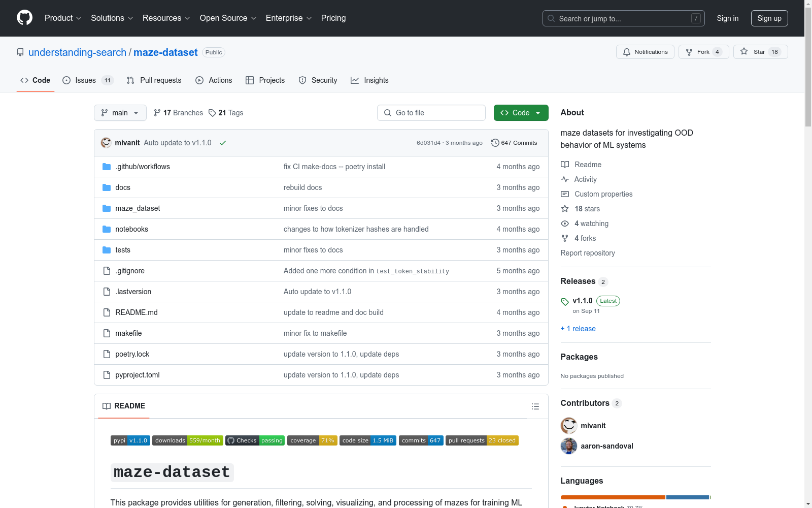
Task: Click the pull requests 23 closed badge
Action: click(x=482, y=440)
